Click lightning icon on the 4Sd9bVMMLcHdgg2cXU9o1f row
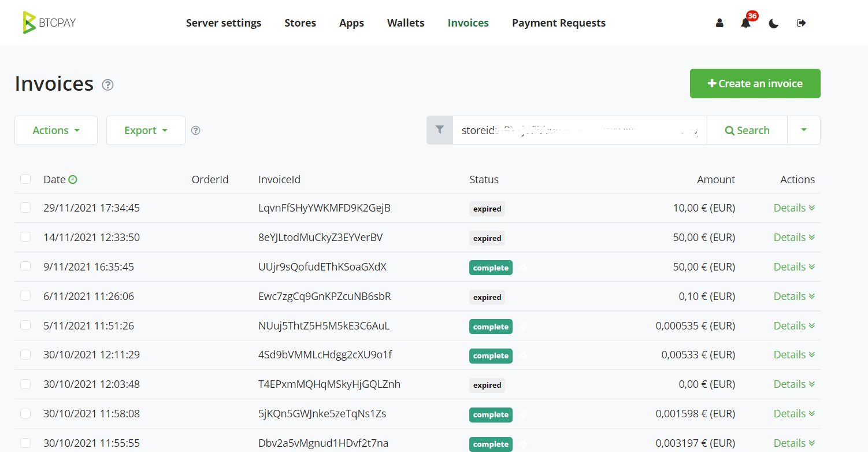 (524, 356)
